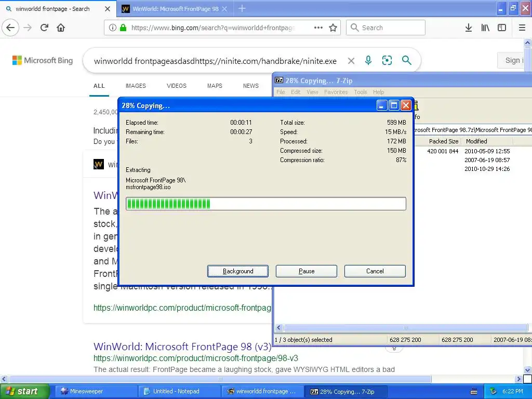Click the 7-Zip title bar icon
532x399 pixels.
click(x=279, y=81)
